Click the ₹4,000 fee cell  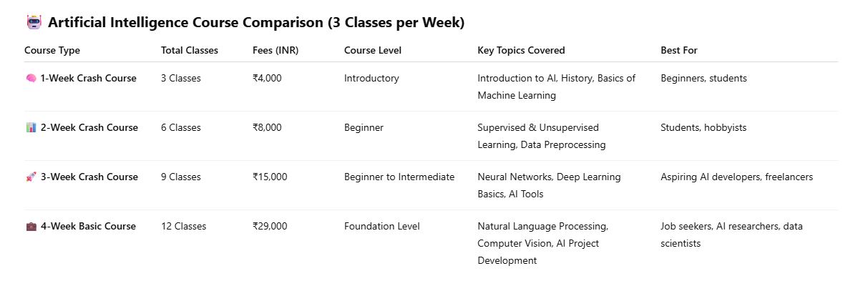[x=267, y=79]
